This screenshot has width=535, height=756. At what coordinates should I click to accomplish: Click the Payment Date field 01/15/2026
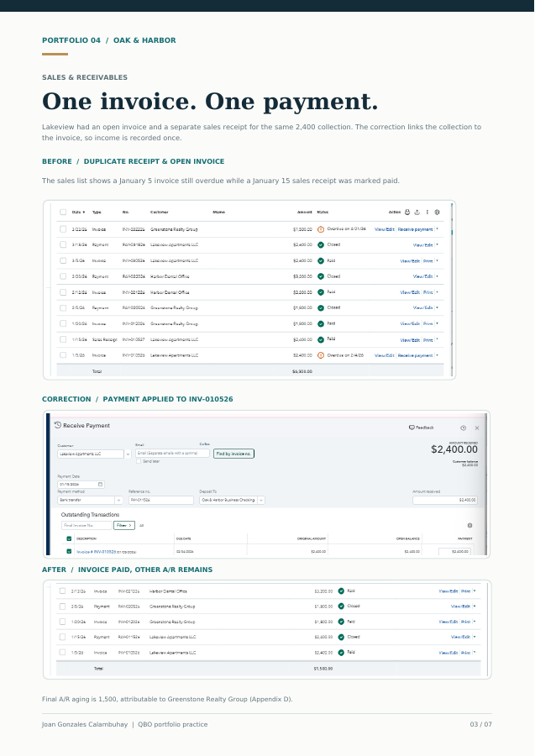[x=81, y=484]
